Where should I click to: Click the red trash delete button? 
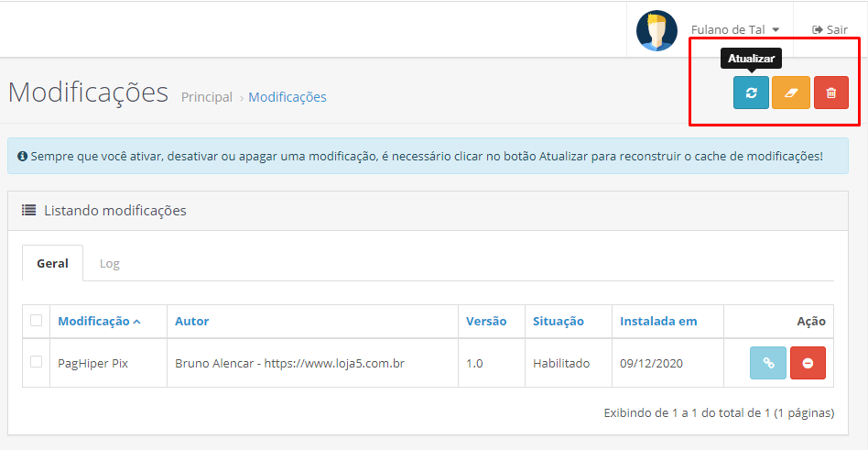coord(830,93)
